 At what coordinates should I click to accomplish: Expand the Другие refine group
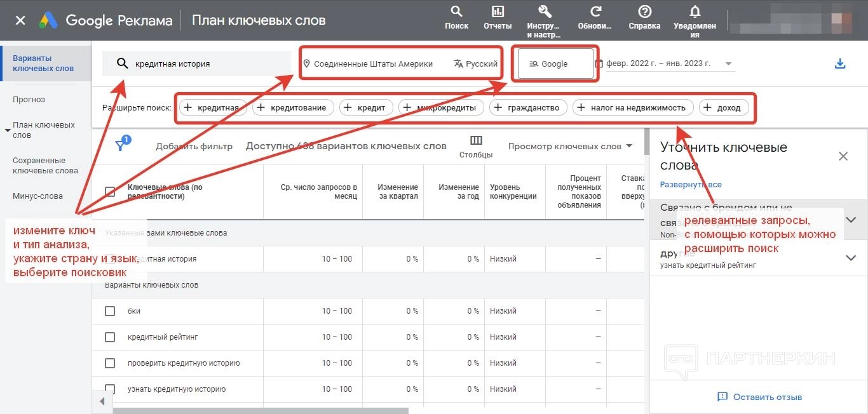click(851, 258)
